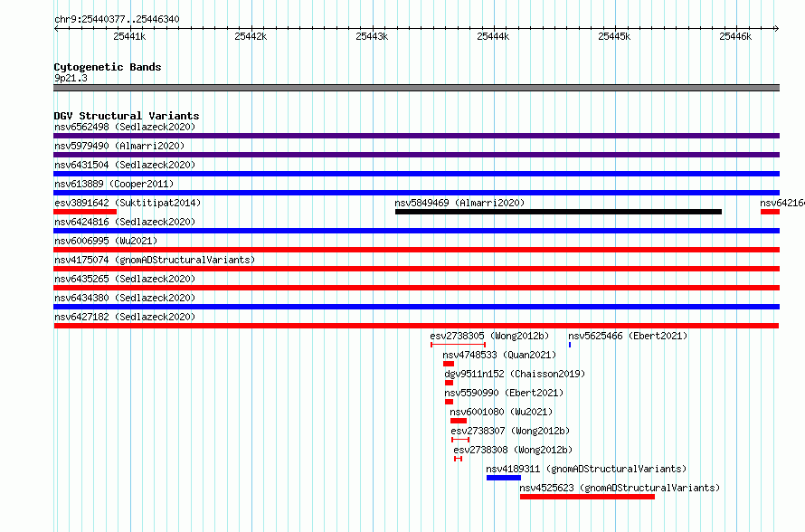Open esv2738307 (Wong2012b) label
Viewport: 805px width, 532px height.
pyautogui.click(x=510, y=431)
